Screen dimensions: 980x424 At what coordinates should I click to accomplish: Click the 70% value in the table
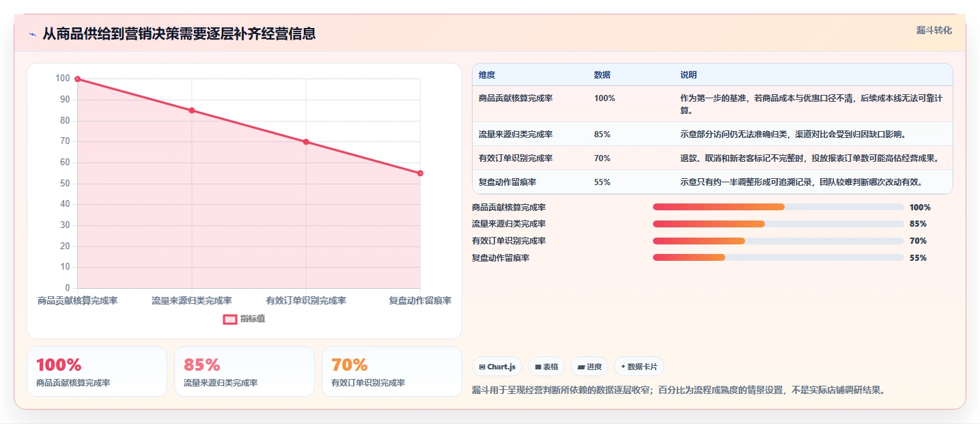click(x=602, y=158)
